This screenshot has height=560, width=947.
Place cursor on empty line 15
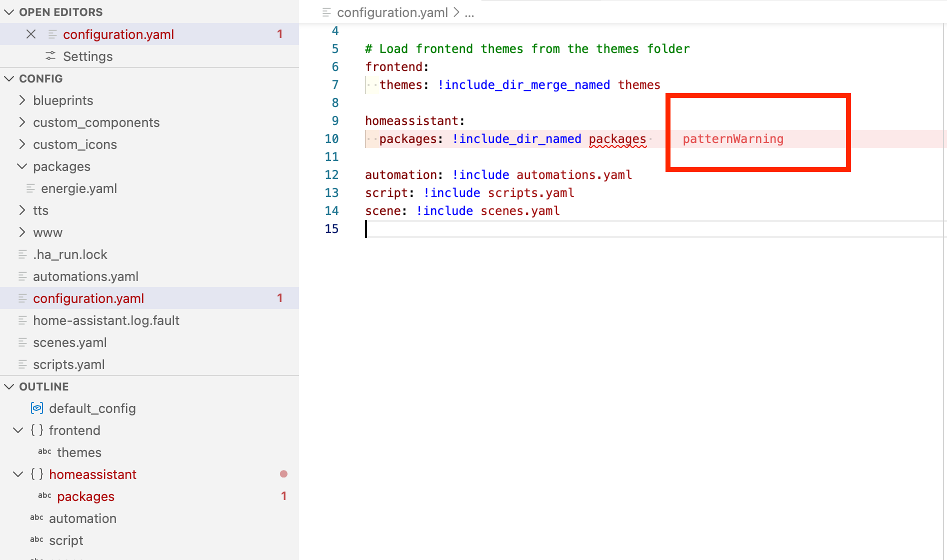(450, 229)
